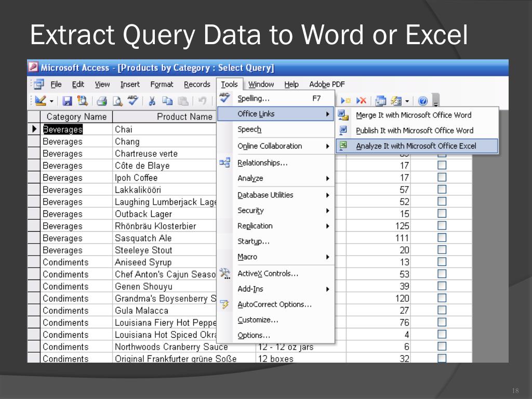
Task: Choose Merge It with Microsoft Office Word
Action: pos(414,115)
